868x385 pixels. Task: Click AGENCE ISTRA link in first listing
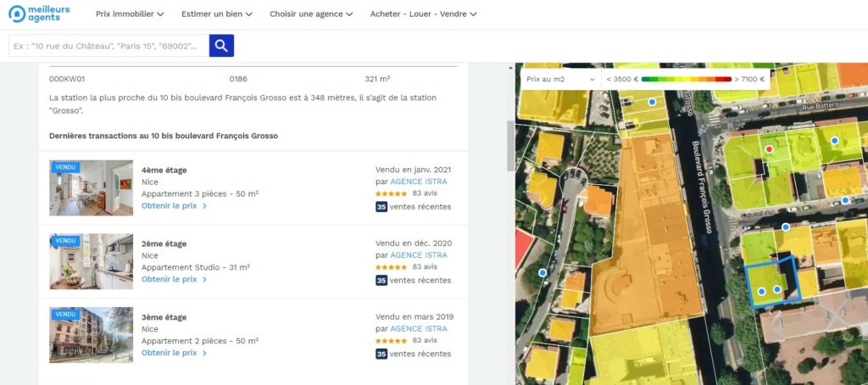click(418, 181)
